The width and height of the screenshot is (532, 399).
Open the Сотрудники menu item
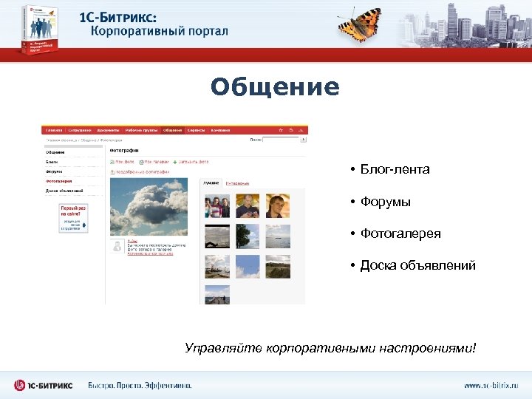click(x=80, y=130)
